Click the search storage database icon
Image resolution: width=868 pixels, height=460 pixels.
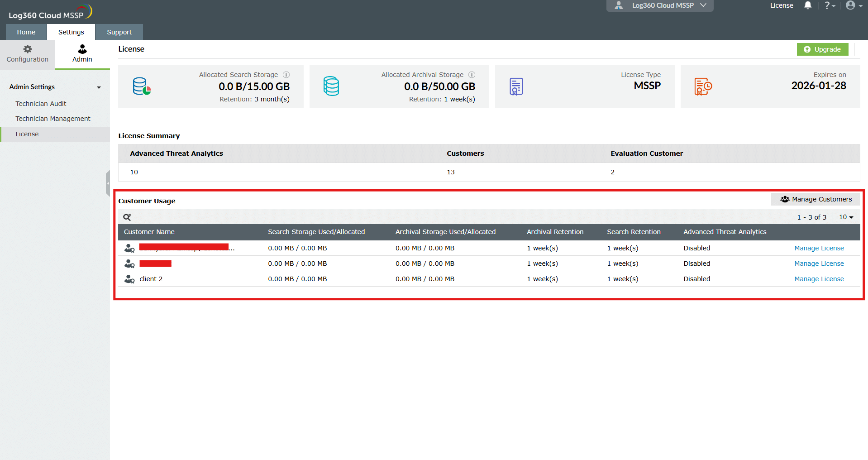(142, 86)
